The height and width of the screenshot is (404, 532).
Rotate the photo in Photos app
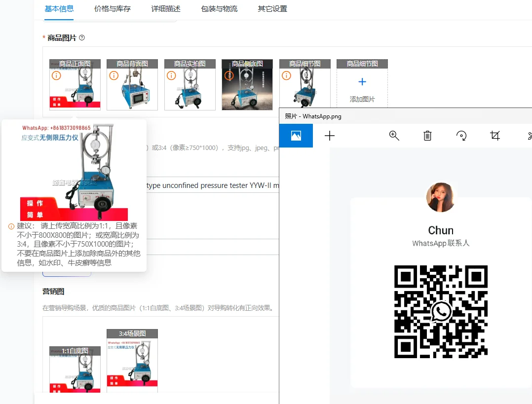click(461, 136)
